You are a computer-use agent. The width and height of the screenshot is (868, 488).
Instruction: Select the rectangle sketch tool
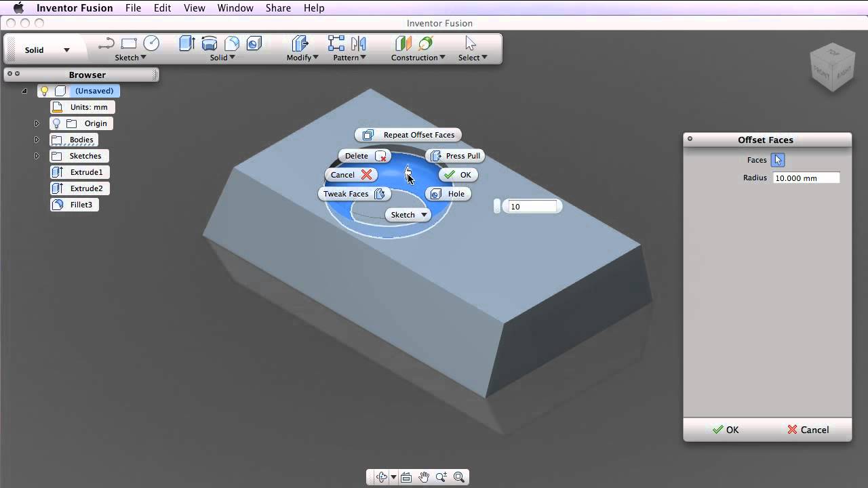tap(129, 44)
